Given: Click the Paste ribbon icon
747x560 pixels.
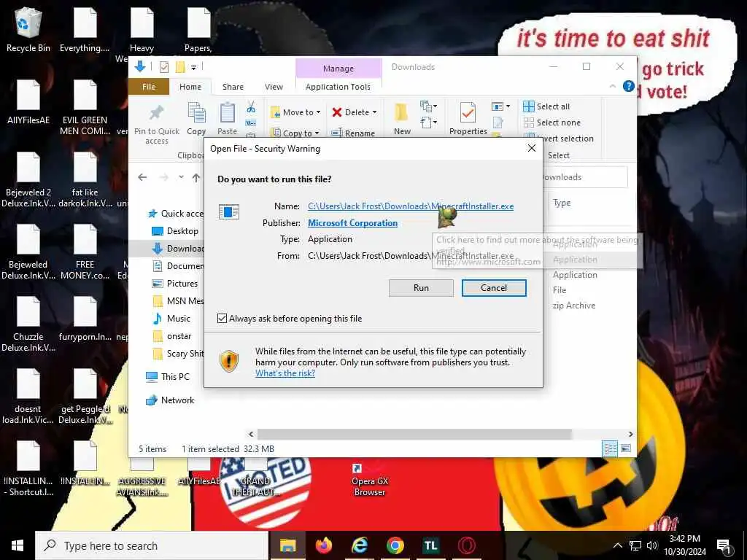Looking at the screenshot, I should point(227,113).
